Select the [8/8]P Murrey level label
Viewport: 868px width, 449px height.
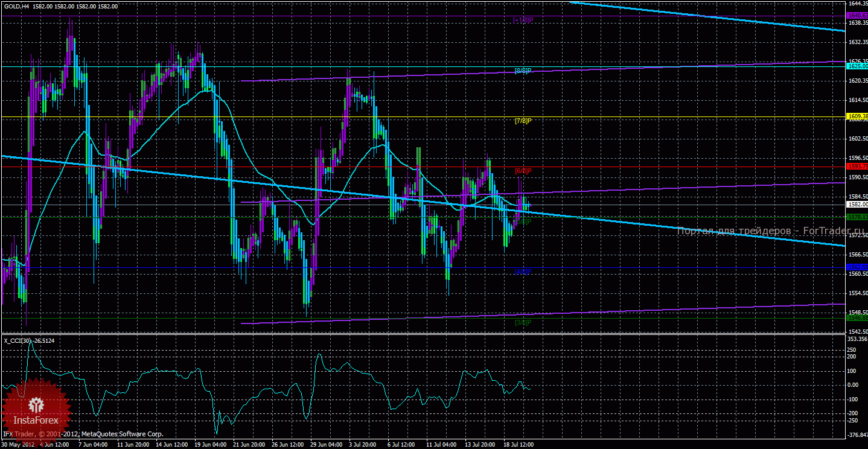pyautogui.click(x=523, y=71)
